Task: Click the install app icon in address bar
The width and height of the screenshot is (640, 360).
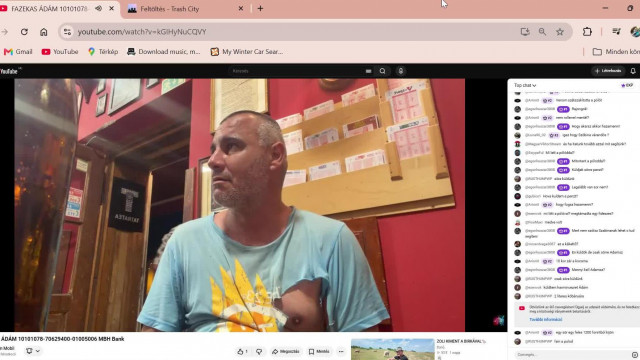Action: tap(525, 32)
